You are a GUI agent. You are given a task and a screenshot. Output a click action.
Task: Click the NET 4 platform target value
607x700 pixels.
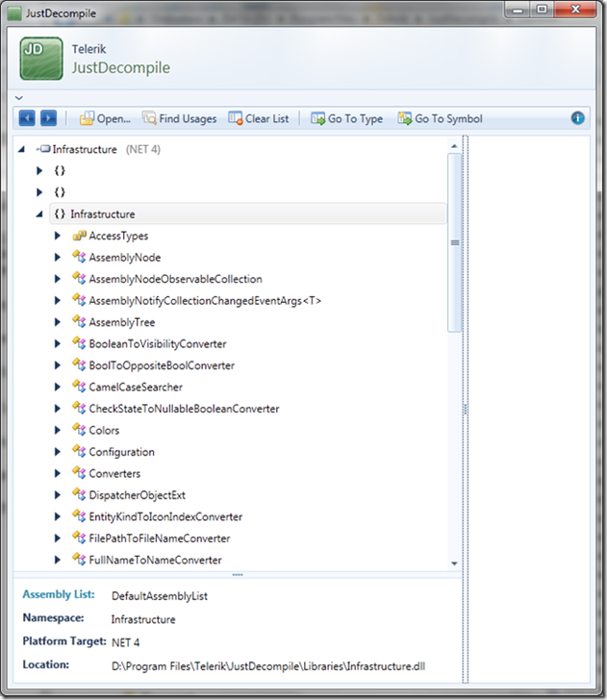[x=125, y=643]
